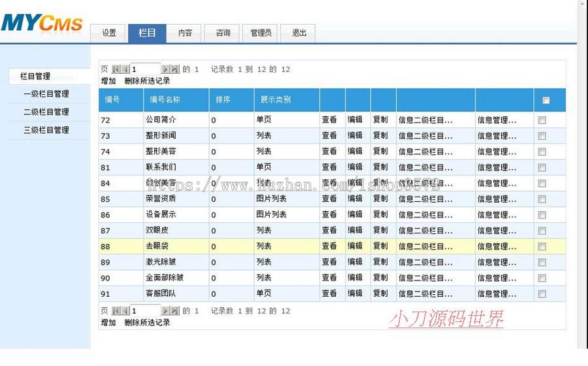Click 复制 for row 89 激光除皱

380,261
